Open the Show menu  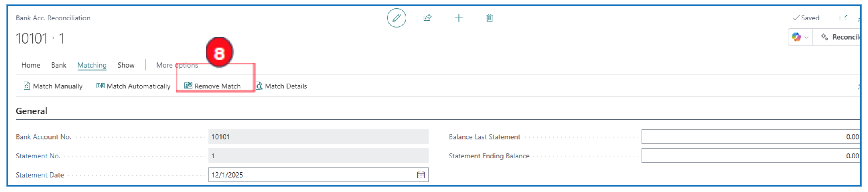click(x=126, y=65)
